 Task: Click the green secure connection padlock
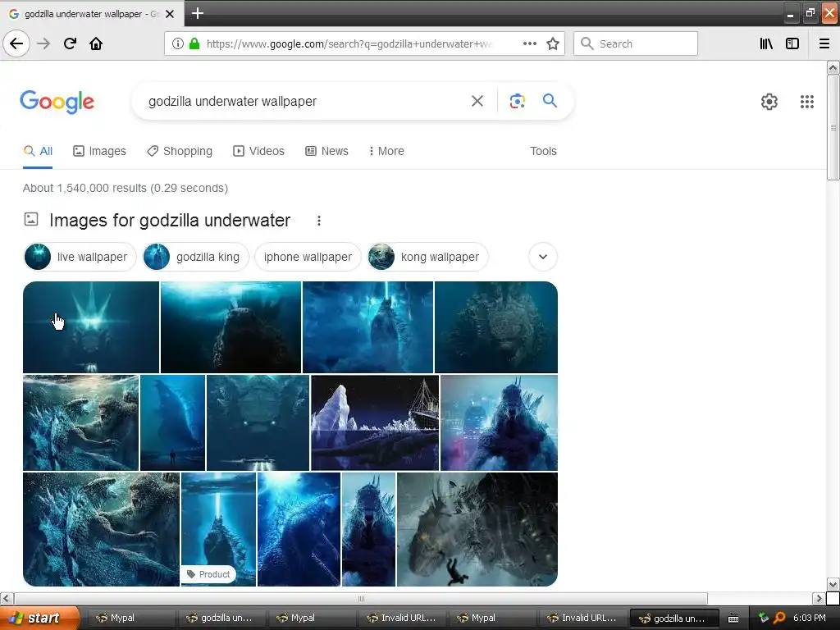pos(194,43)
